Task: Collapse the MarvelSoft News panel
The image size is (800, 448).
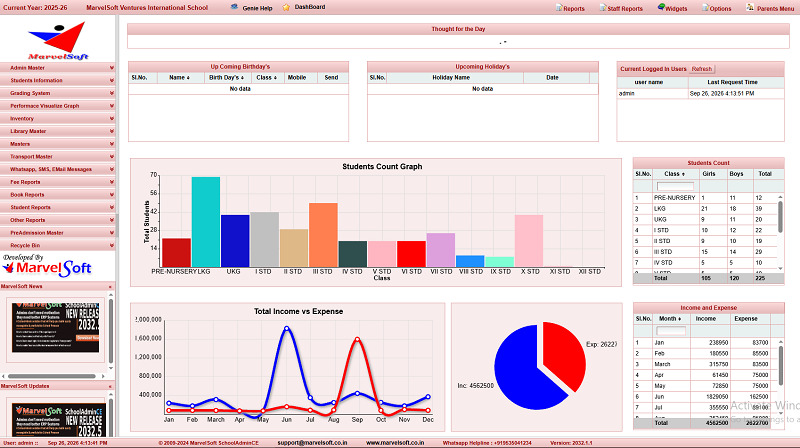Action: point(110,287)
